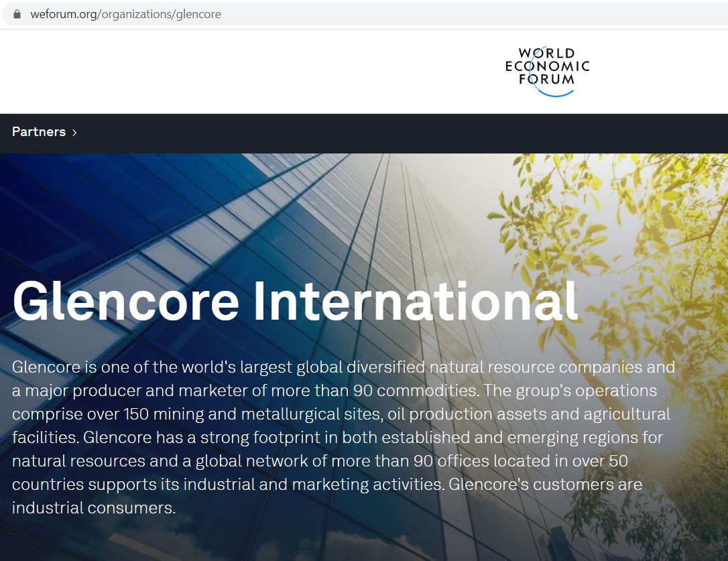
Task: Click the text 'industrial consumers.'
Action: 94,508
